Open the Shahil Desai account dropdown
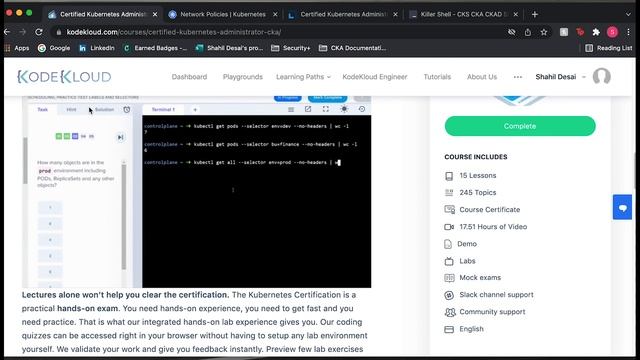The height and width of the screenshot is (360, 640). click(560, 77)
